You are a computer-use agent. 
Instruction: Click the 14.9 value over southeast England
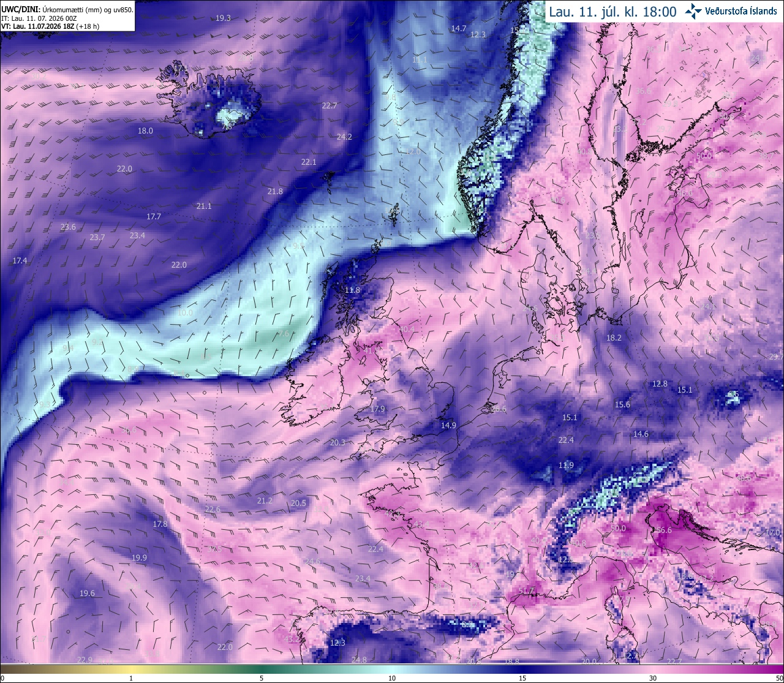point(448,425)
